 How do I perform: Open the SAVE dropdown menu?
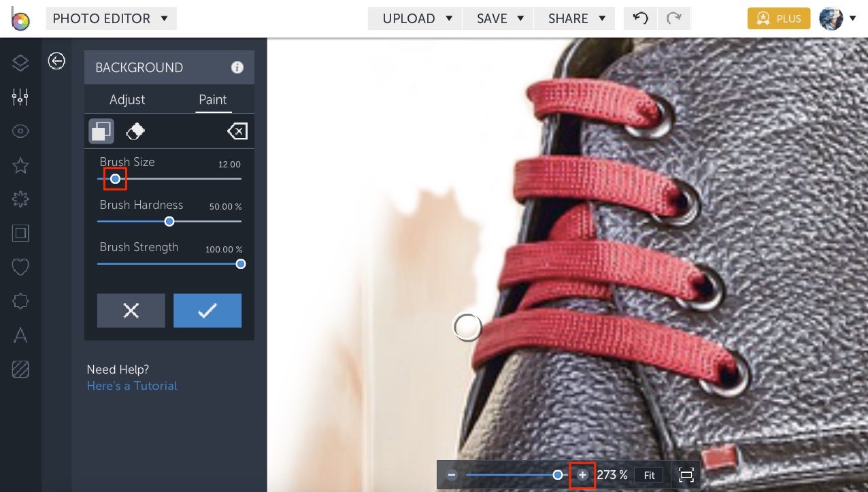(497, 18)
